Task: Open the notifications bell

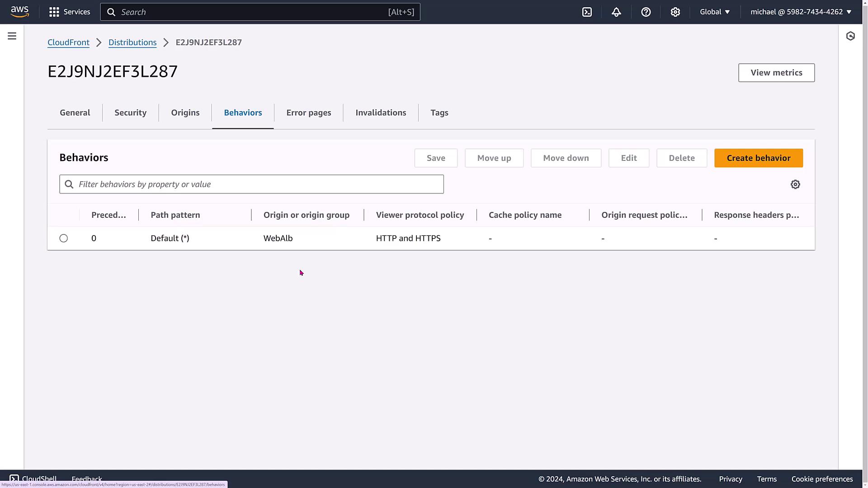Action: click(616, 12)
